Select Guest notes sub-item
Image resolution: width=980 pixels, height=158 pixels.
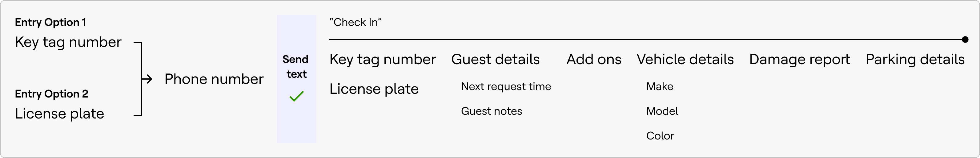(x=492, y=111)
